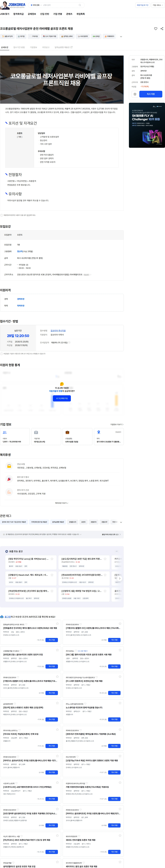Apply via 즉시 지원 on 360도 컨트리클럽 job
The image size is (165, 868).
tap(114, 852)
